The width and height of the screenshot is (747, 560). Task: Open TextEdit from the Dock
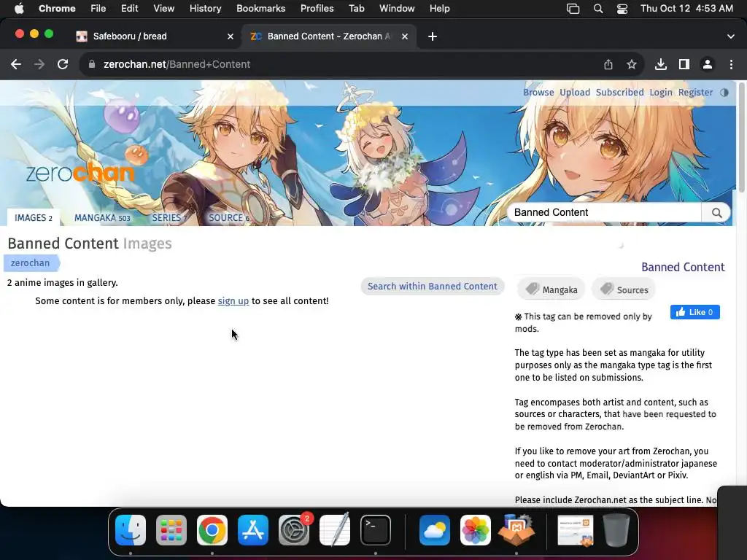pyautogui.click(x=334, y=530)
